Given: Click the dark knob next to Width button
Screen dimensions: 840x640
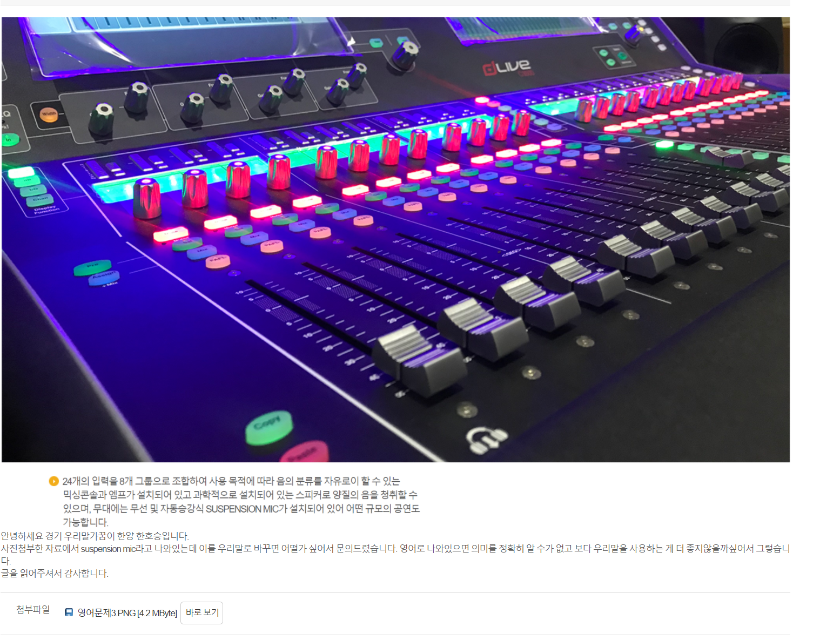Looking at the screenshot, I should (x=101, y=118).
